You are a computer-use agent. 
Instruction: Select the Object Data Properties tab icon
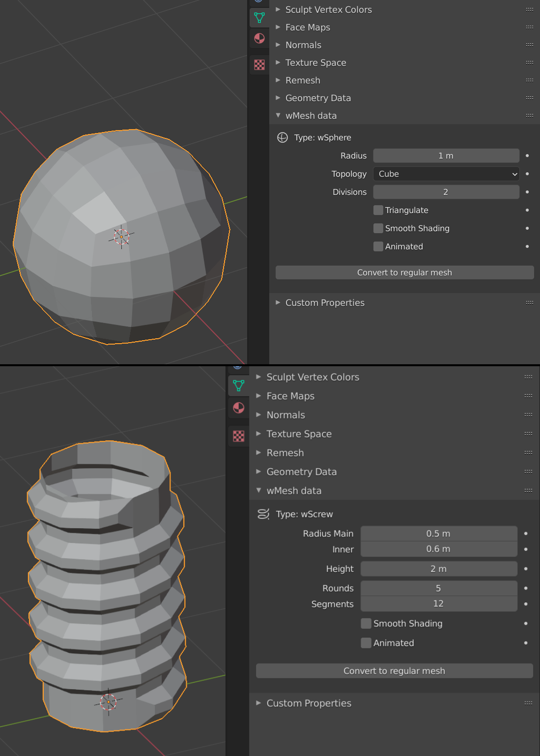tap(259, 18)
